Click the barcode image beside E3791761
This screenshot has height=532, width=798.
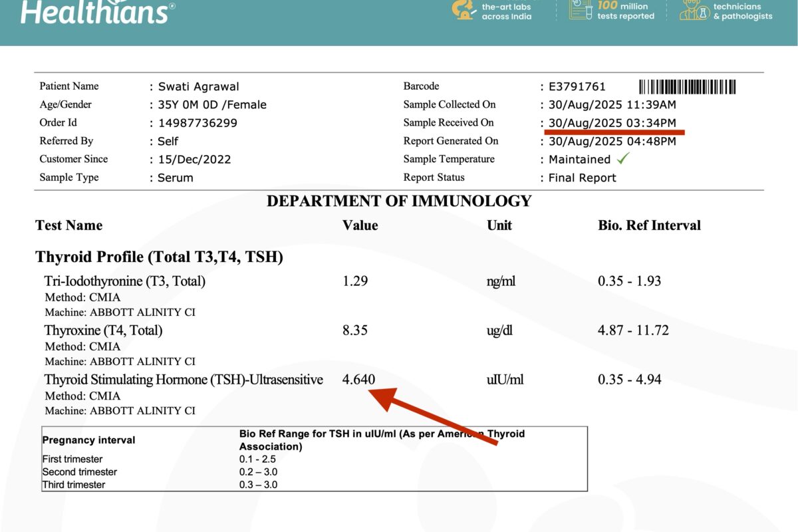pyautogui.click(x=688, y=86)
